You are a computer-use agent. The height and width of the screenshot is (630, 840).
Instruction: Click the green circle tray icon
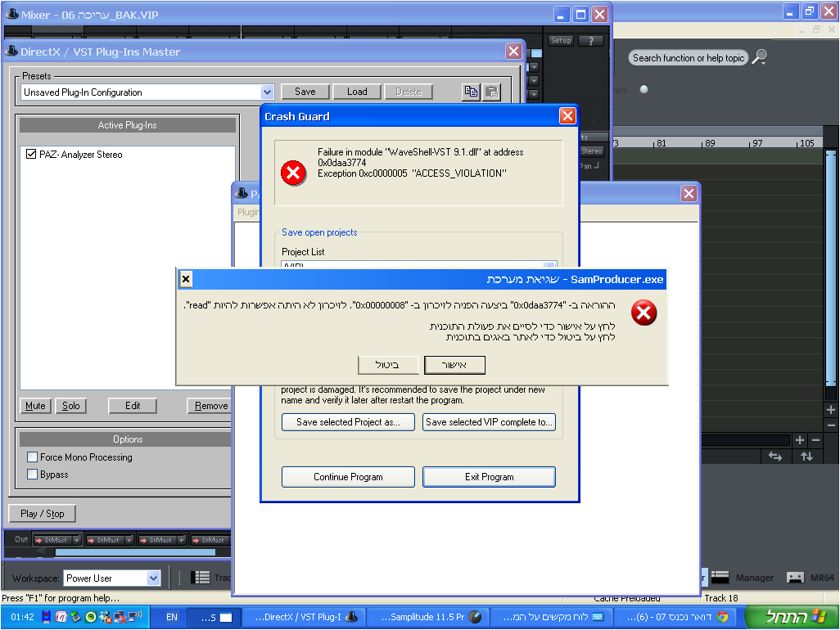(x=91, y=617)
